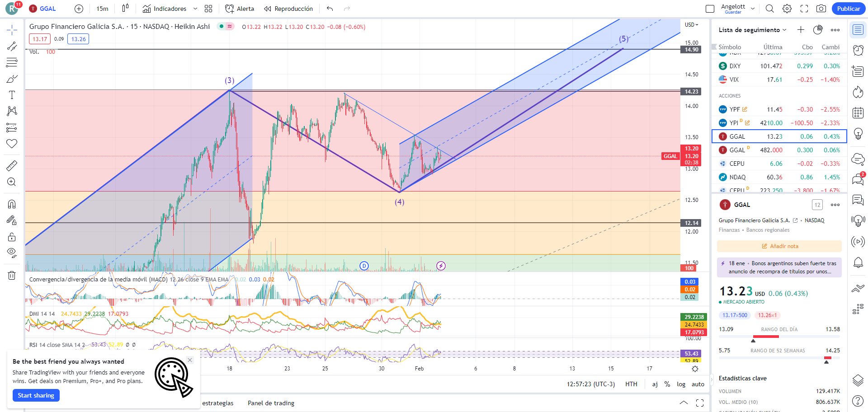Open the calendar panel in the right sidebar
Viewport: 868px width, 412px height.
coord(858,112)
